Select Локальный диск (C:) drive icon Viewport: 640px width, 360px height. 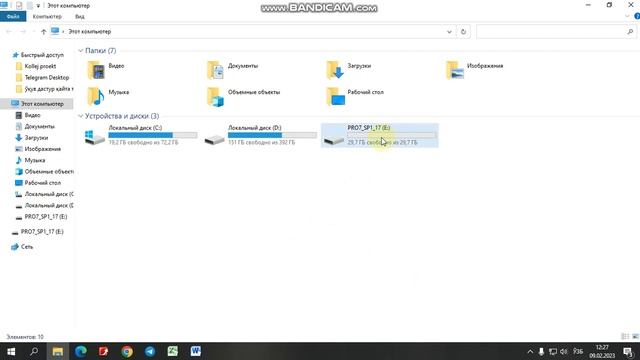click(95, 137)
